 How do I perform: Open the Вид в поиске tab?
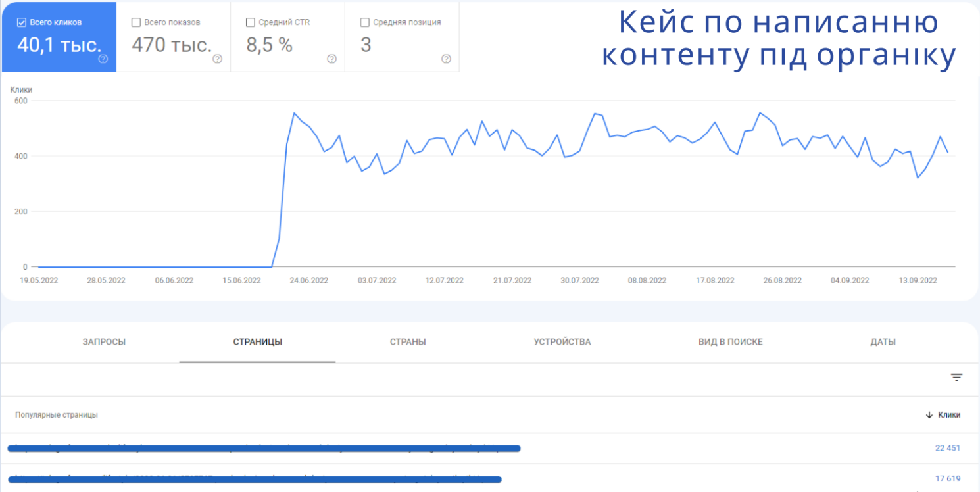[x=731, y=342]
